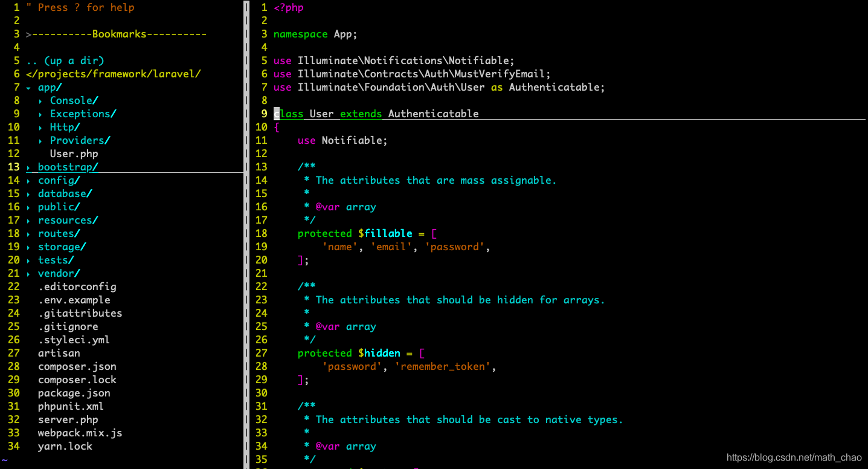Screen dimensions: 868x469
Task: Expand the Exceptions/ folder arrow
Action: 40,114
